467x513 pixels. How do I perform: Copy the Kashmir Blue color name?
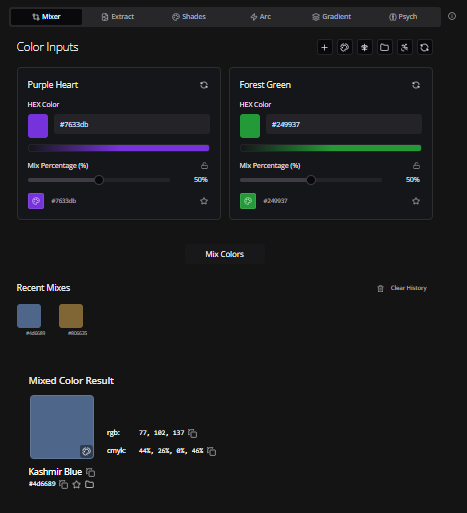(91, 472)
